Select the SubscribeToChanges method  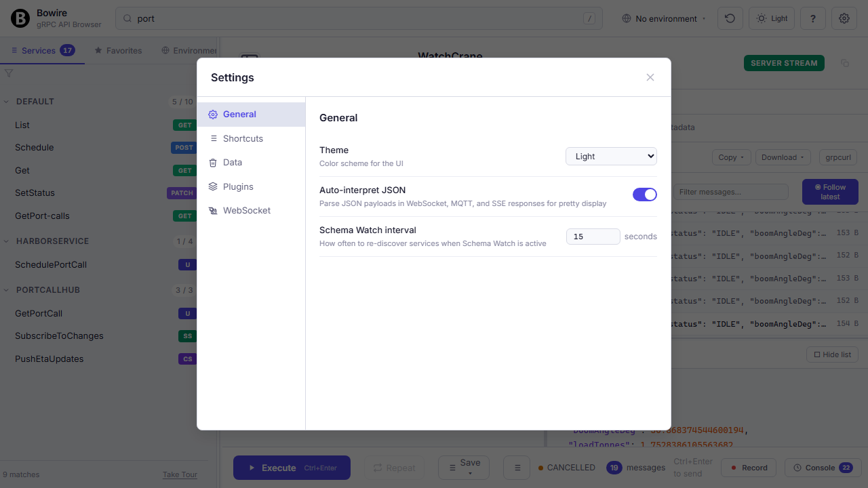point(98,336)
